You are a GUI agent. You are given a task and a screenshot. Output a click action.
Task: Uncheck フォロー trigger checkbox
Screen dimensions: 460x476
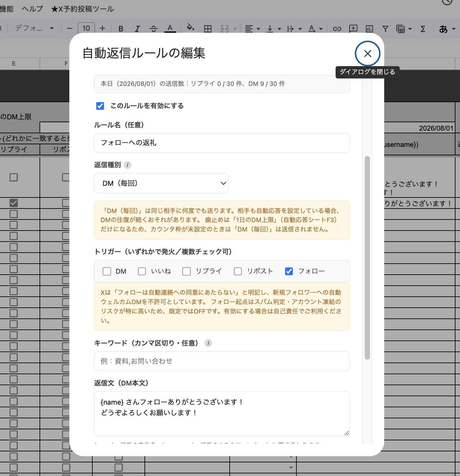(289, 271)
